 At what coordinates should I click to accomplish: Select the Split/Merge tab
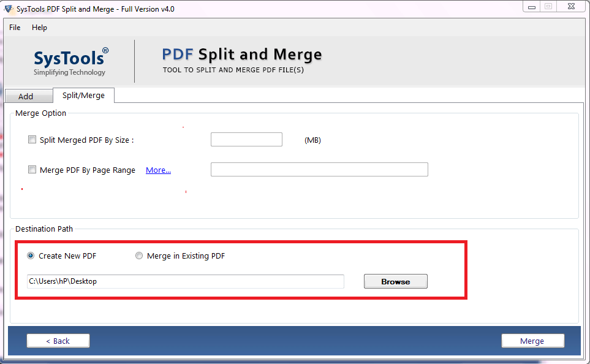83,96
